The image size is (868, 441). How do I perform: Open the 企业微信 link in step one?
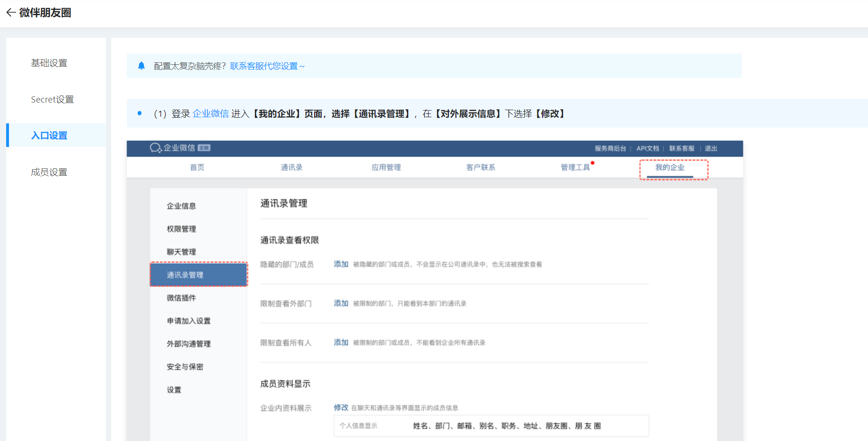pyautogui.click(x=210, y=113)
